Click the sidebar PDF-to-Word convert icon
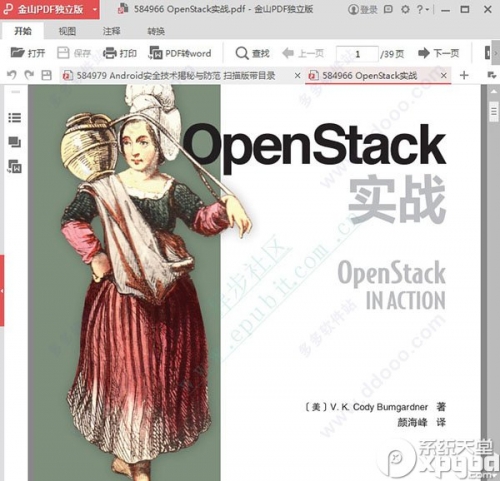This screenshot has height=481, width=500. coord(15,167)
